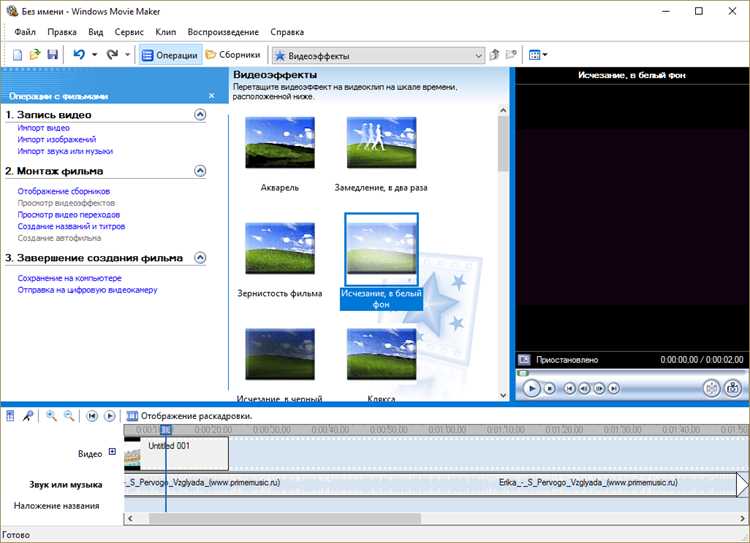Open the Видеоэффекты location combo box
Viewport: 750px width, 543px height.
click(378, 56)
